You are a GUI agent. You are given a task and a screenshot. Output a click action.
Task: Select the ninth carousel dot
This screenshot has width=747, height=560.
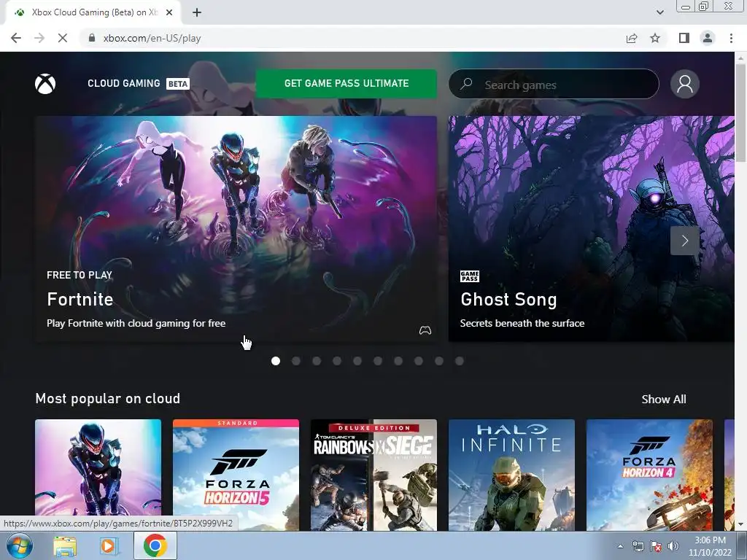[438, 361]
